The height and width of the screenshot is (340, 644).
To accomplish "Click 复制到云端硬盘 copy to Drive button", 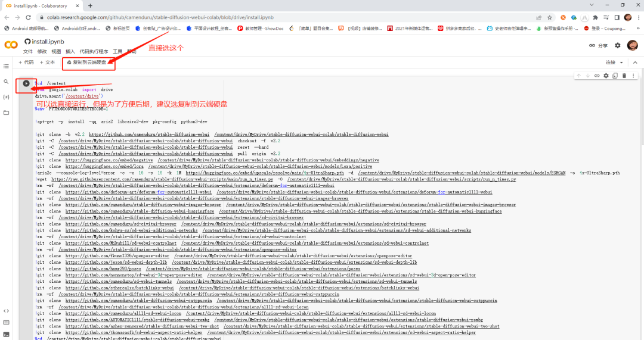I will pyautogui.click(x=86, y=63).
